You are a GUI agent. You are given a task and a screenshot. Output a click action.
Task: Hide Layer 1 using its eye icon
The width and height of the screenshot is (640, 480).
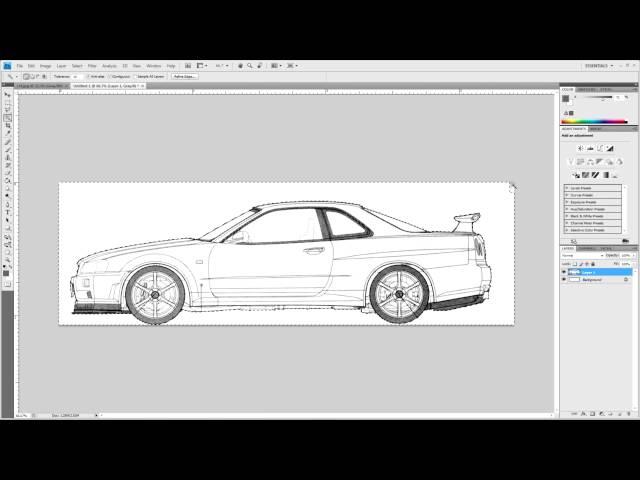pos(564,272)
